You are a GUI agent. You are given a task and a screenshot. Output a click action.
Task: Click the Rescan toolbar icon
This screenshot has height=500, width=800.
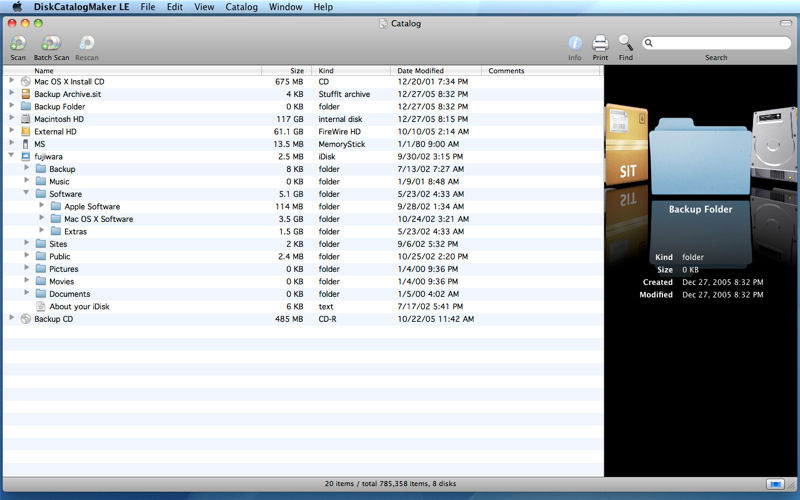click(87, 43)
